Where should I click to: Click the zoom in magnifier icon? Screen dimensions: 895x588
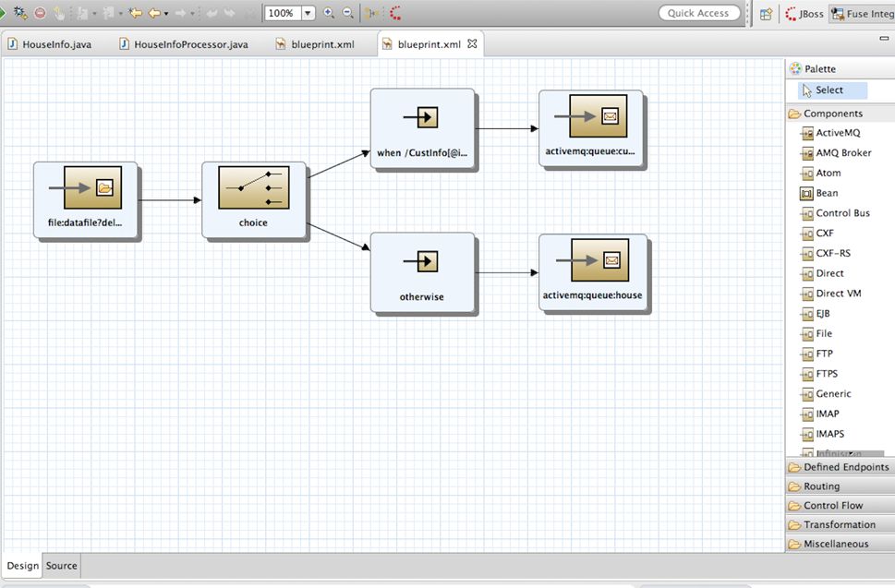click(x=329, y=13)
